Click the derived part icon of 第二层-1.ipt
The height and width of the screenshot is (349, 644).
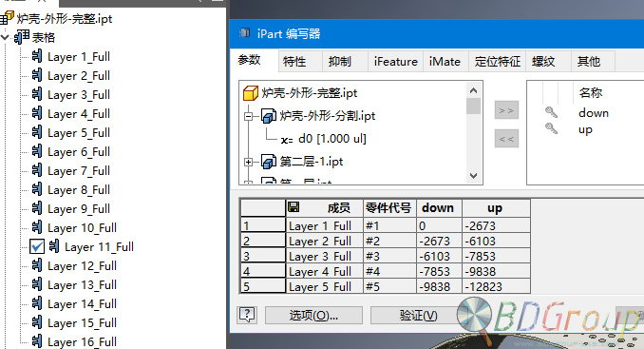[x=269, y=162]
